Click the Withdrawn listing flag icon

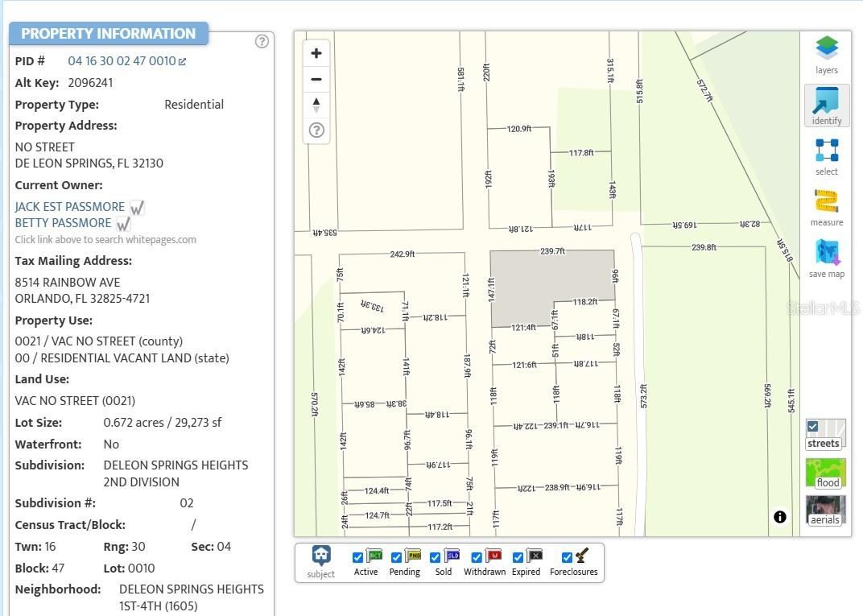tap(493, 555)
